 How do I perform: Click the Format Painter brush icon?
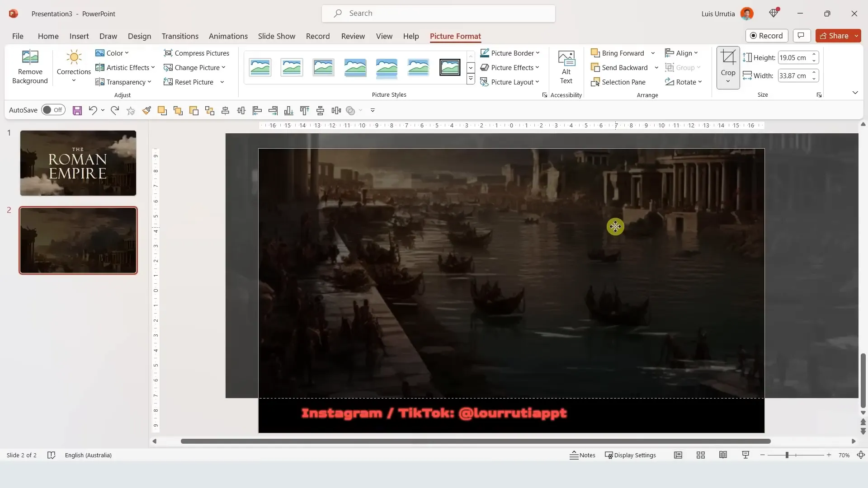[x=146, y=110]
